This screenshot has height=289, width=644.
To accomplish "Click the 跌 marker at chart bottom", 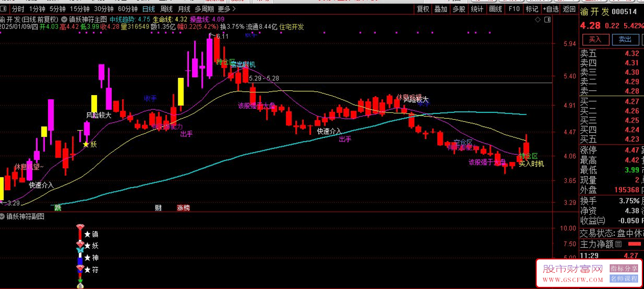I will (x=57, y=207).
